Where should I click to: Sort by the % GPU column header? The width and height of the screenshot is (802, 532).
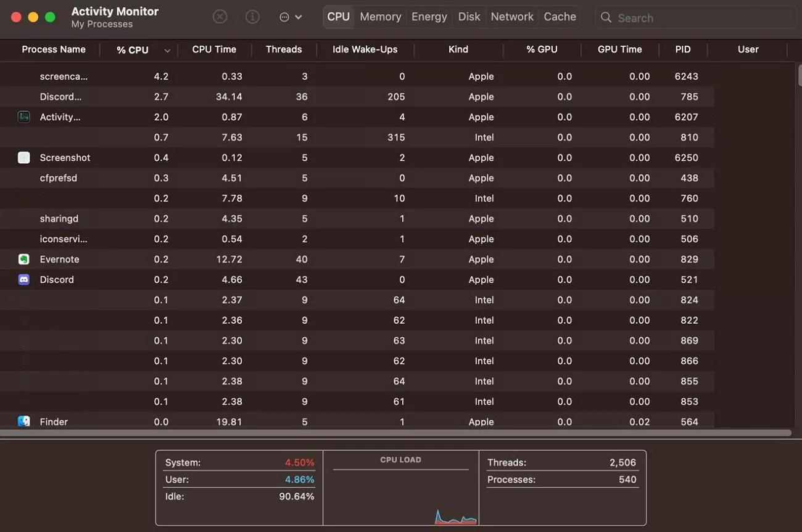pyautogui.click(x=542, y=49)
